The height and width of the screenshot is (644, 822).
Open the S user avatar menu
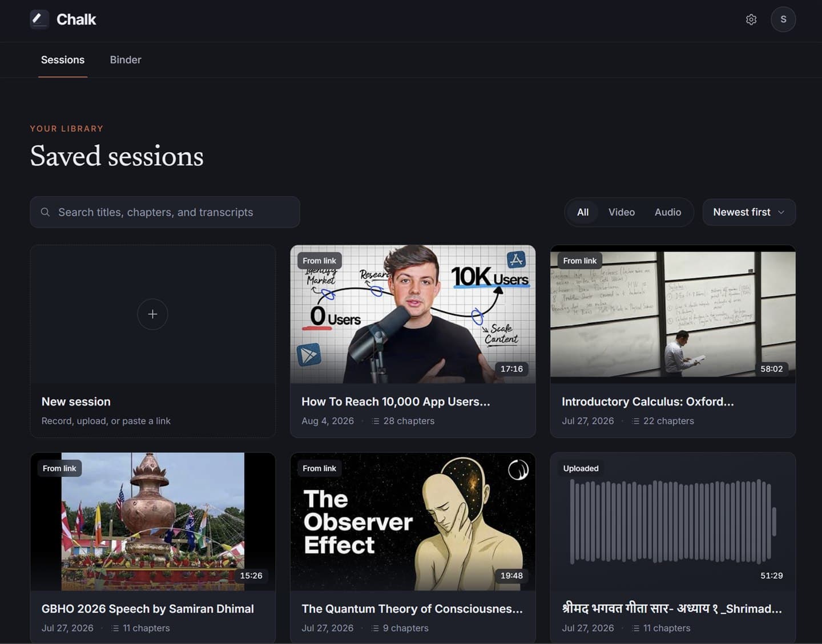[783, 19]
